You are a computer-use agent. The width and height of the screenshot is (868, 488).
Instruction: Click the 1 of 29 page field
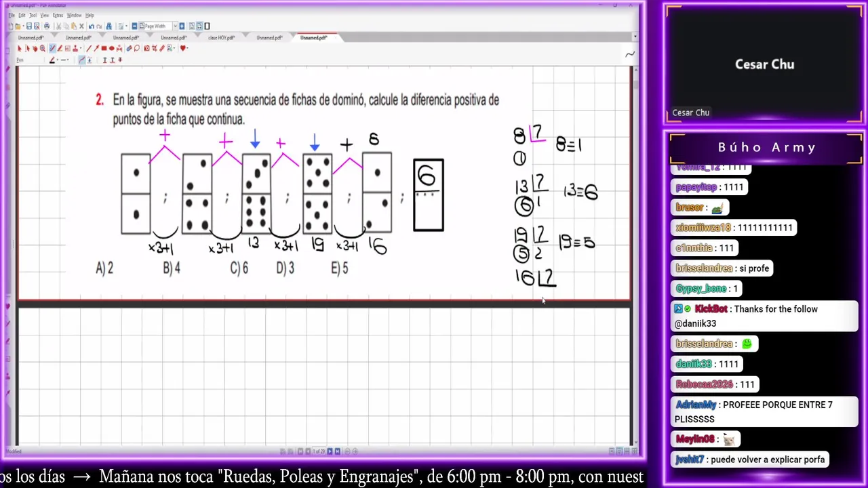319,451
